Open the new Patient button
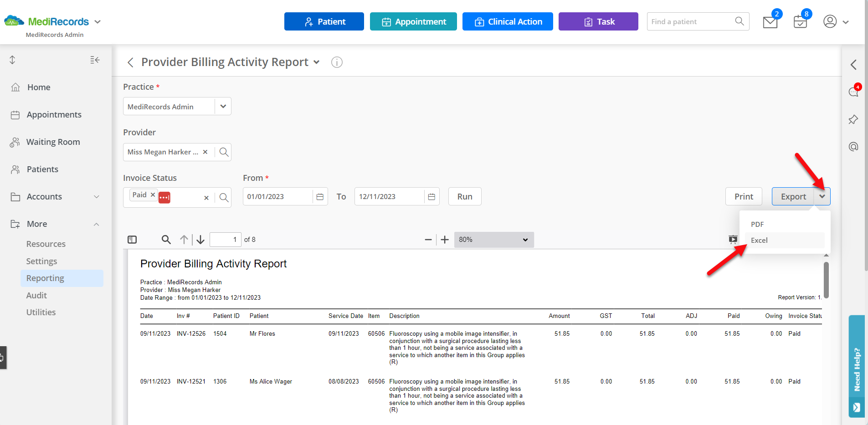This screenshot has width=868, height=425. point(324,21)
